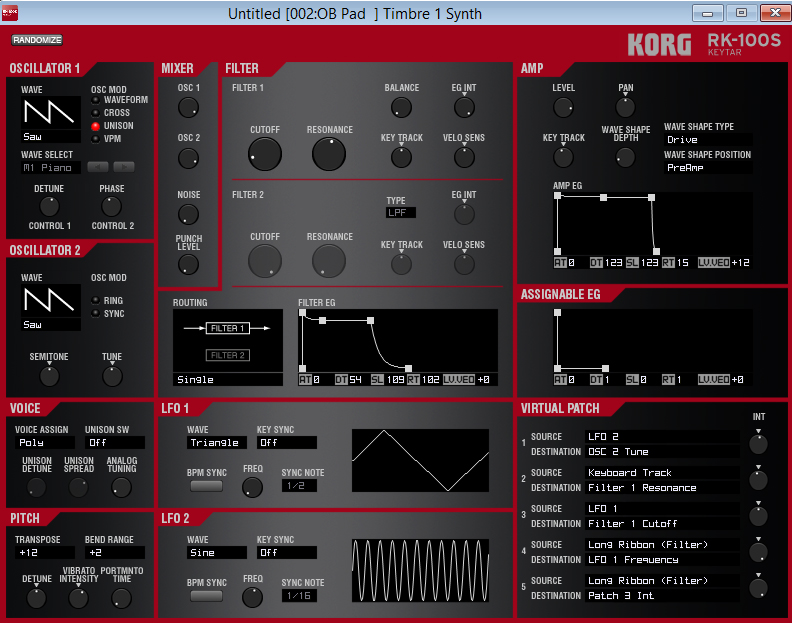Screen dimensions: 792x623
Task: Click the Oscillator 2 Semitone knob
Action: click(x=49, y=376)
